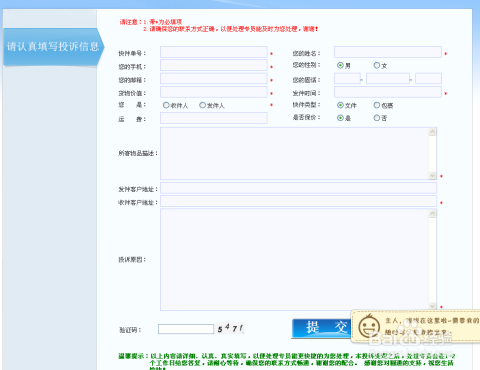Select the 女 gender radio button
Image resolution: width=480 pixels, height=370 pixels.
[x=377, y=65]
